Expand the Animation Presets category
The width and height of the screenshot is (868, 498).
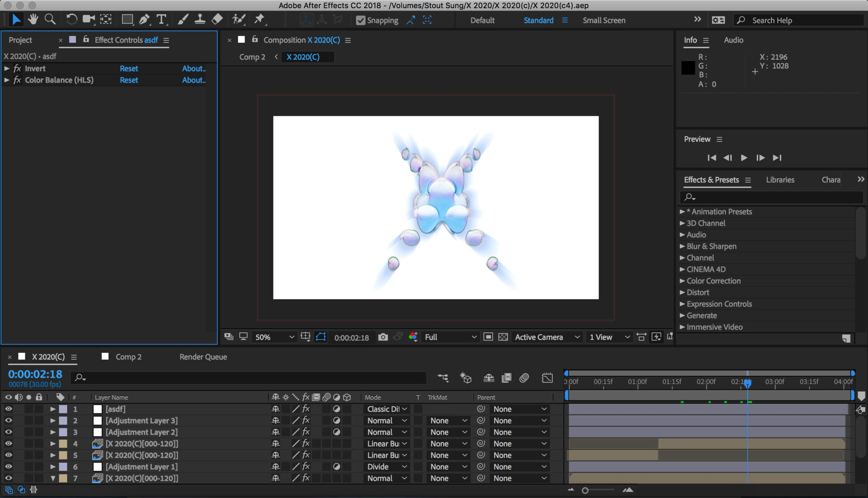682,212
